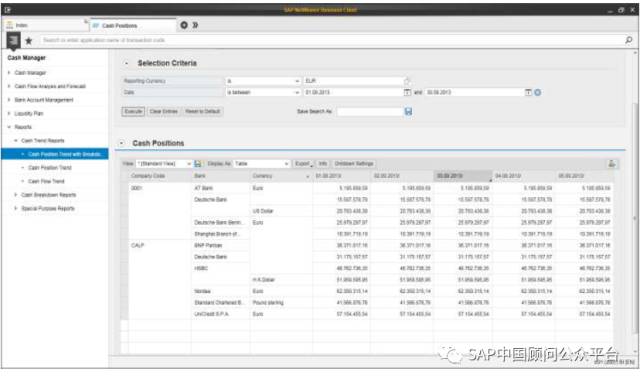Click the Company Code column header
Image resolution: width=640 pixels, height=382 pixels.
tap(160, 176)
